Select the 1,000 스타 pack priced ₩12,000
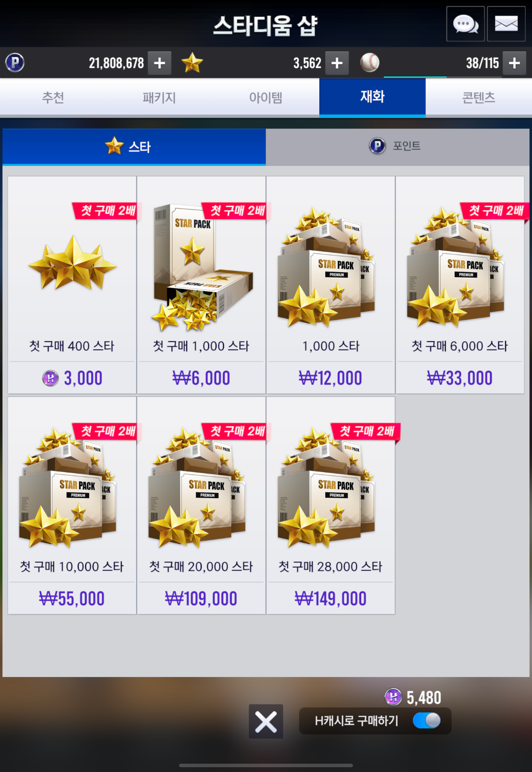This screenshot has width=532, height=772. click(x=331, y=285)
